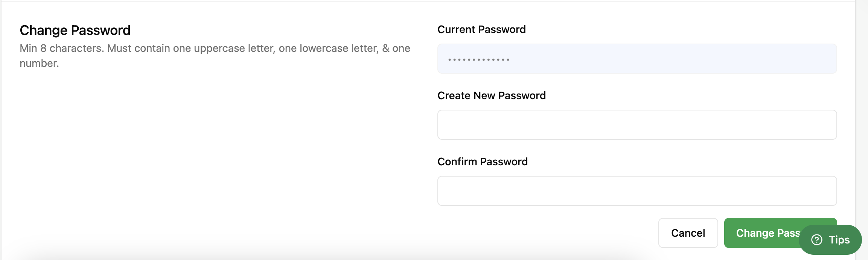Click the 'one lowercase letter' hint text

tap(328, 48)
